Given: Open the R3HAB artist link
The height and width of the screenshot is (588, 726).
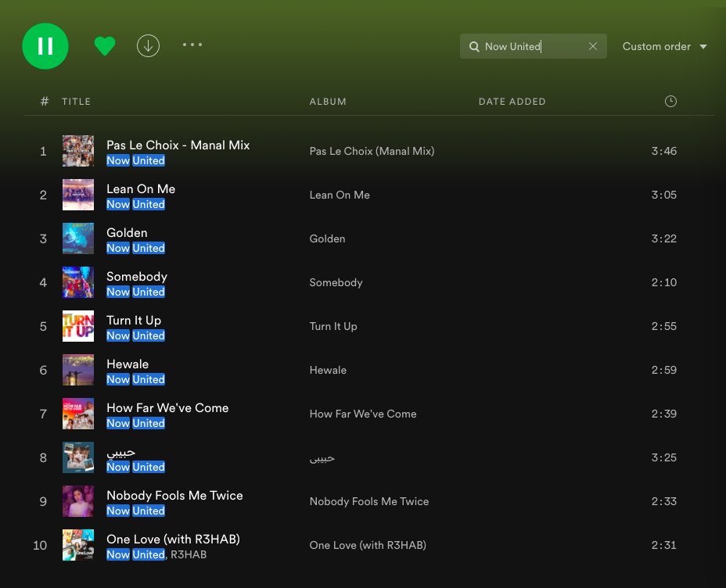Looking at the screenshot, I should click(x=189, y=554).
